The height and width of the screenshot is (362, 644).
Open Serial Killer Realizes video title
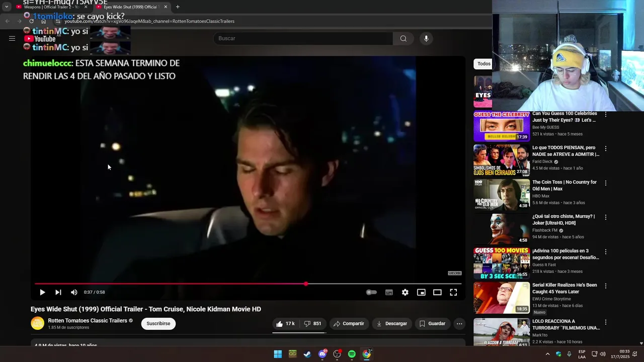565,288
